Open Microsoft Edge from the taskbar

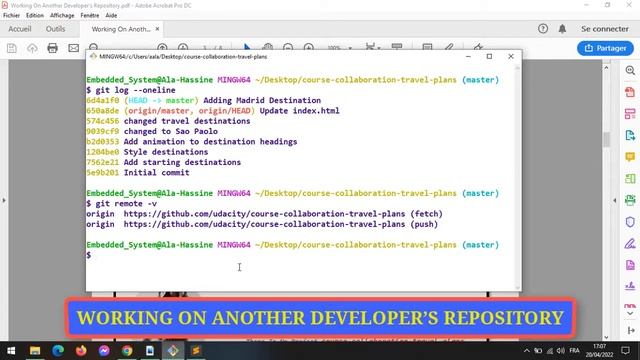pyautogui.click(x=58, y=351)
